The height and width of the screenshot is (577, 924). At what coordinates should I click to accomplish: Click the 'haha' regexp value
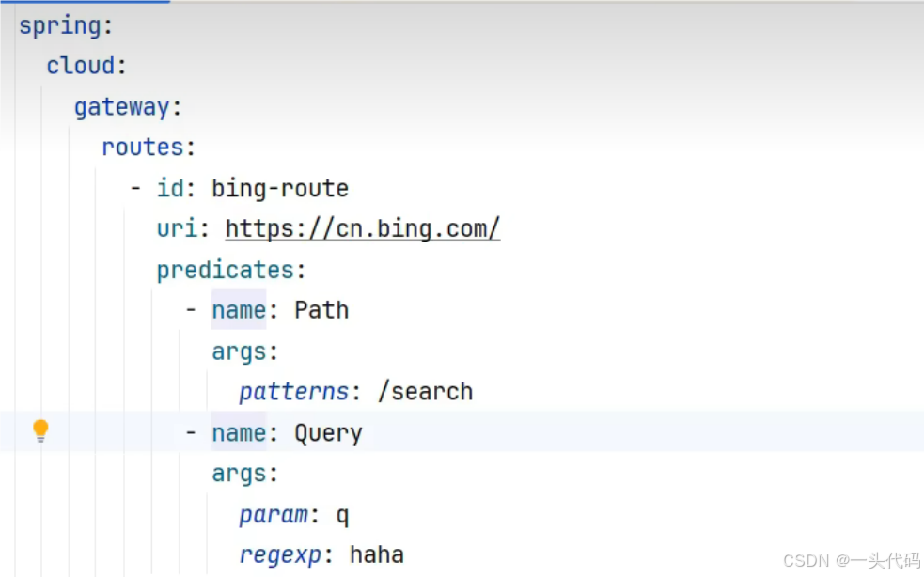[x=377, y=554]
